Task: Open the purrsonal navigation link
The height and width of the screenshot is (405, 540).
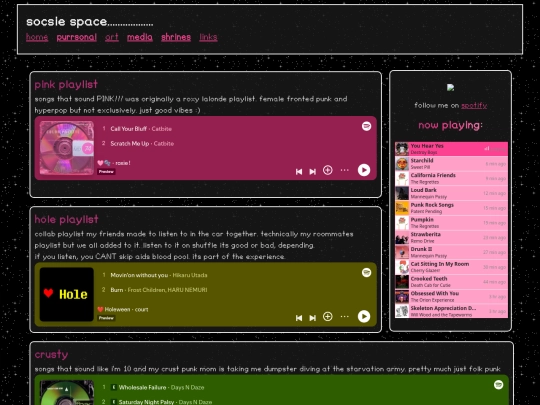Action: point(76,37)
